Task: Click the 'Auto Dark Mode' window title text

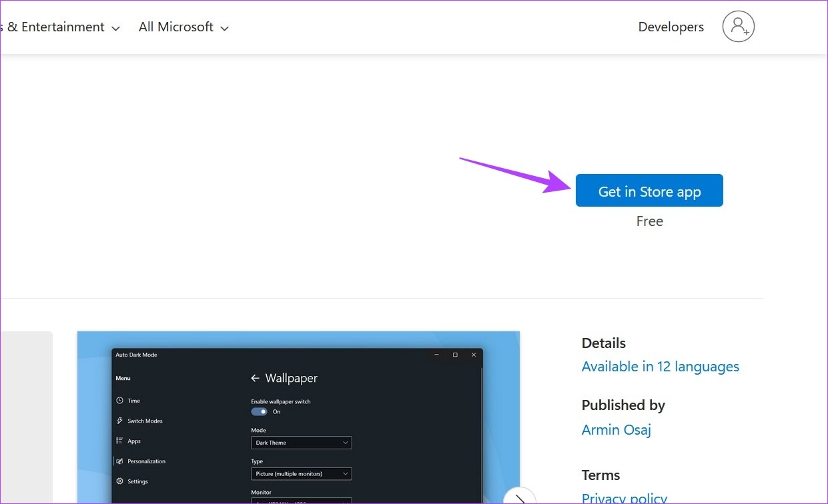Action: pos(136,355)
